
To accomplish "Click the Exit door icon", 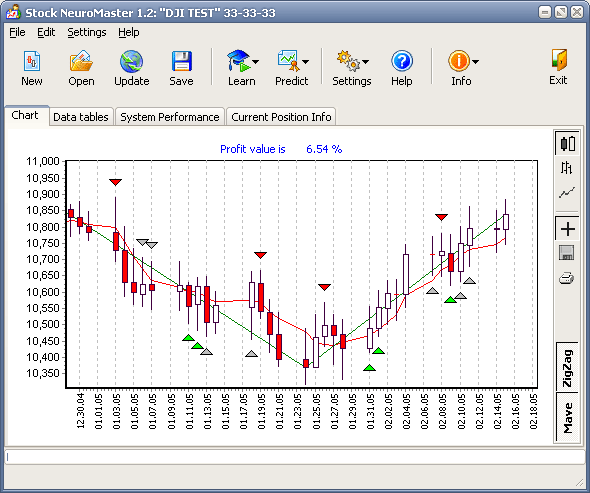I will click(558, 60).
